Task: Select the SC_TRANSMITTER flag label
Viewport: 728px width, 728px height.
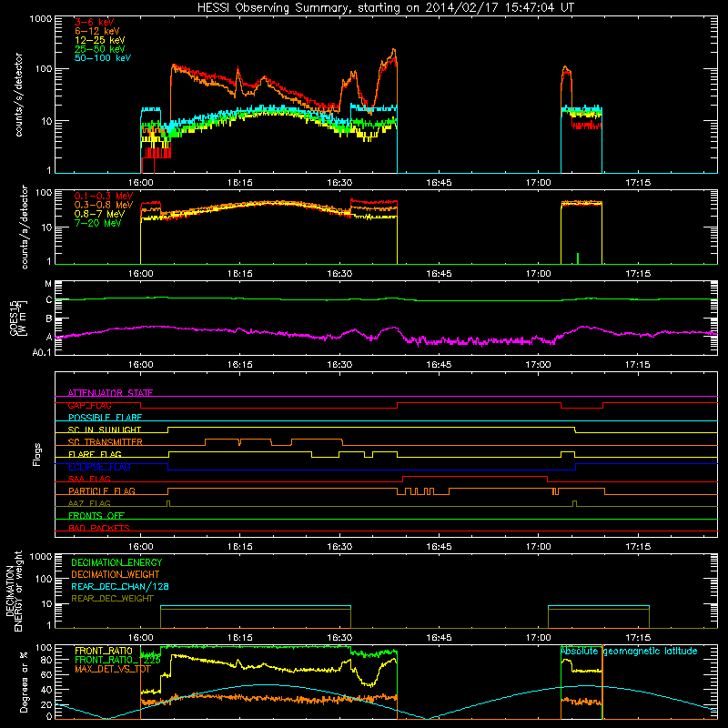Action: (105, 442)
